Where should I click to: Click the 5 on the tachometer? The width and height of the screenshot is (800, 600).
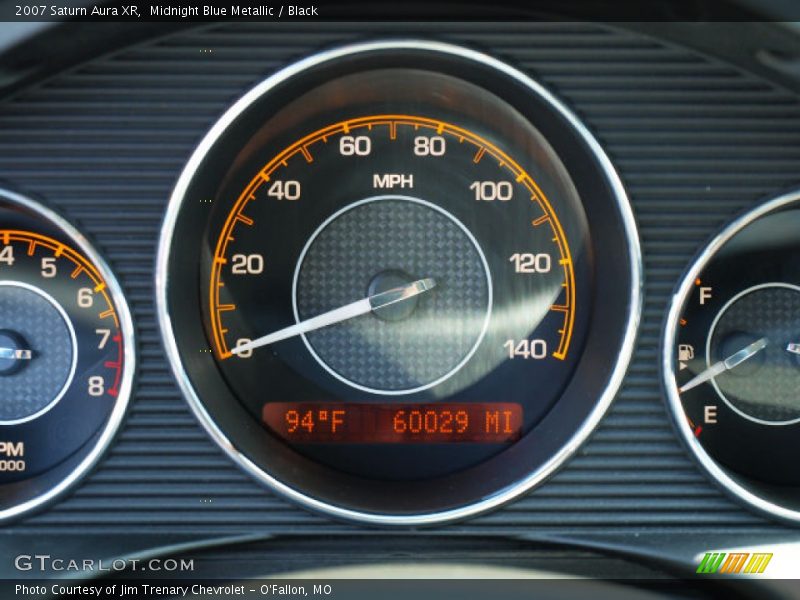48,267
